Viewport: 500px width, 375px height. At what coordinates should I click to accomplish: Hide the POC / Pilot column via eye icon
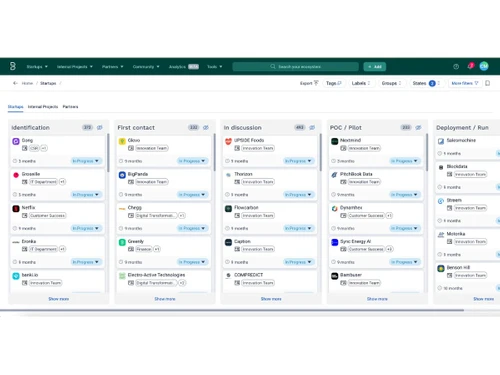click(x=419, y=127)
